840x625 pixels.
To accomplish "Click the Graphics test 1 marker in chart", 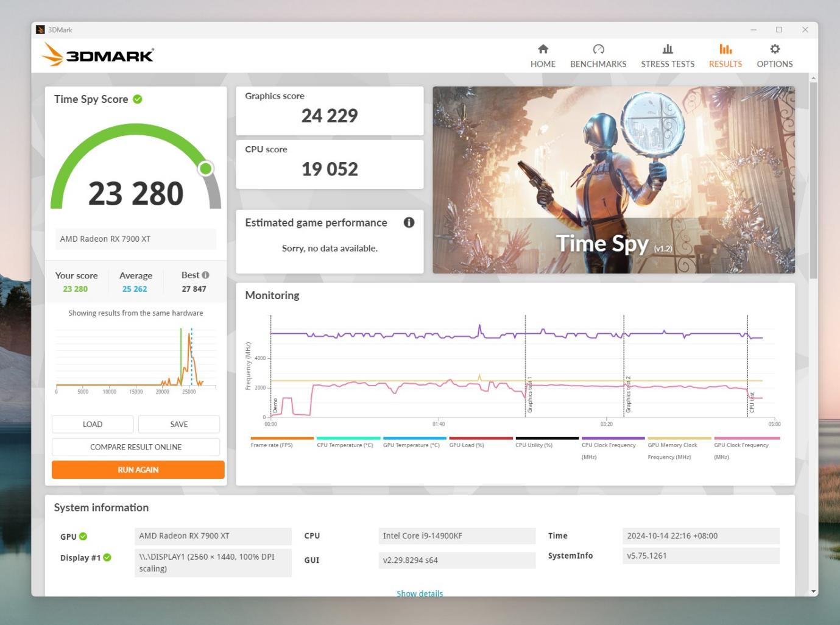I will 529,395.
